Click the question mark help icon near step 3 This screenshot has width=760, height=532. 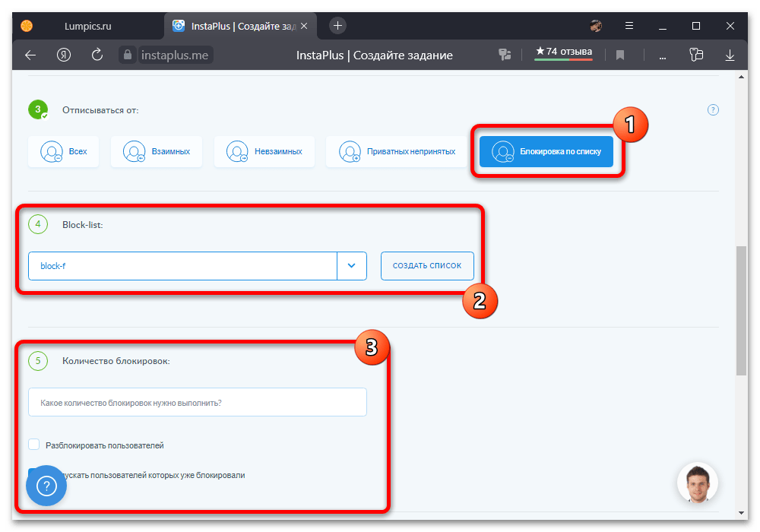713,109
